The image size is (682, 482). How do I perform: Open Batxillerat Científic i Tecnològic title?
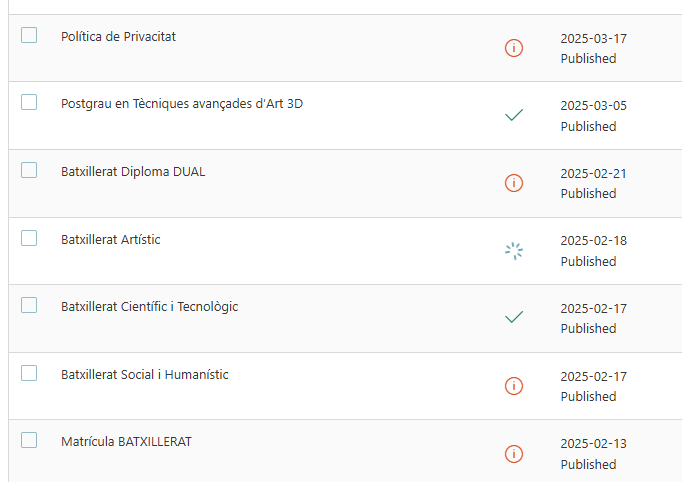pyautogui.click(x=150, y=307)
